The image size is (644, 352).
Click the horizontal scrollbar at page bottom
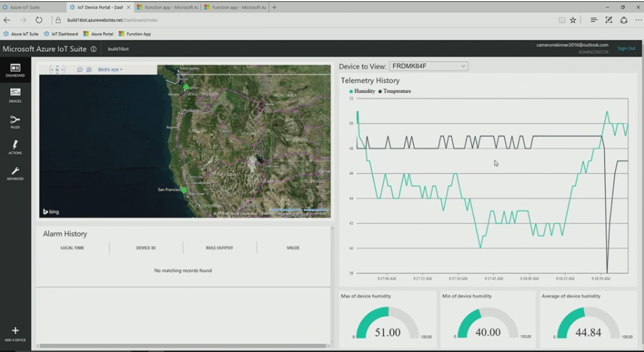click(183, 346)
